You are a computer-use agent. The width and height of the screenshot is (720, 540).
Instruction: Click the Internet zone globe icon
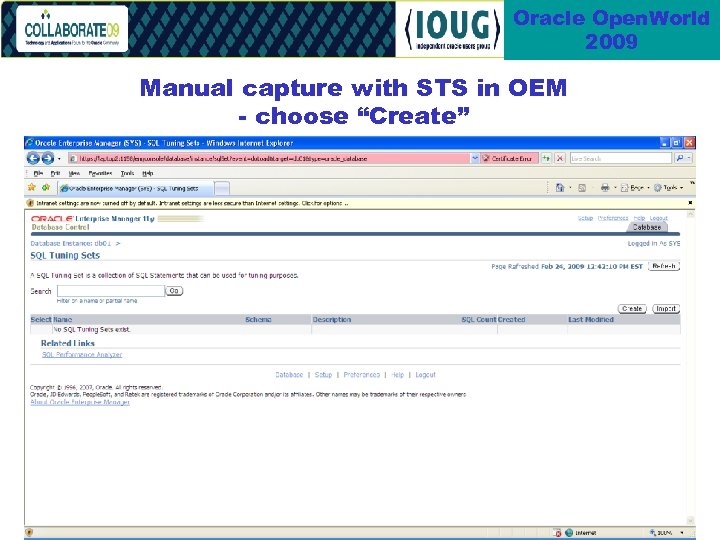pyautogui.click(x=569, y=533)
